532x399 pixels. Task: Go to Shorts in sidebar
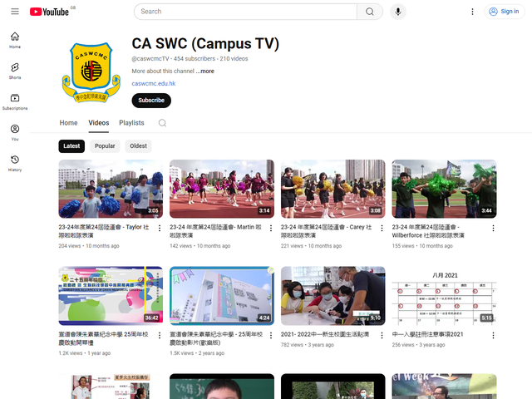[x=15, y=71]
